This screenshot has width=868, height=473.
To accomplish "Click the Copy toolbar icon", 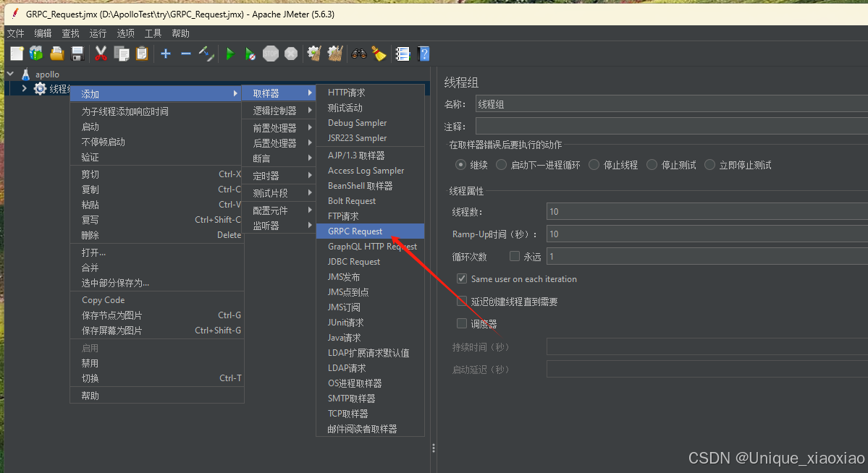I will coord(121,54).
